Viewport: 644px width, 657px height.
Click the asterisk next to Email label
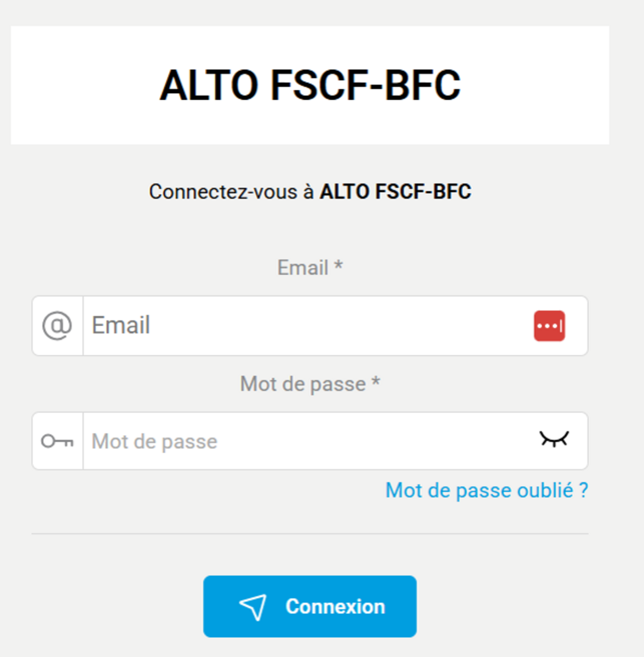pyautogui.click(x=338, y=266)
